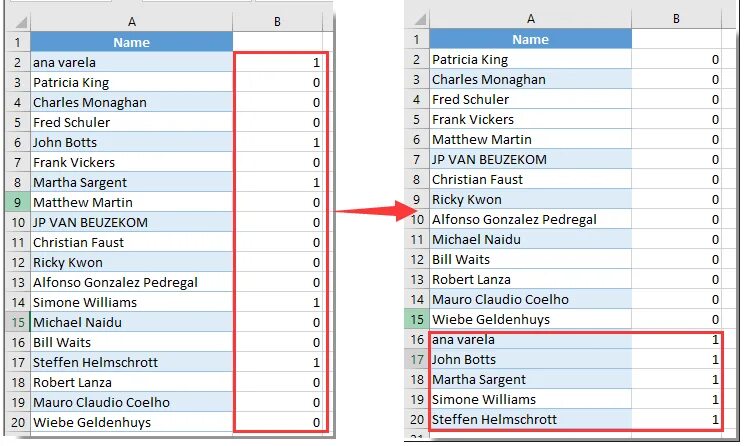Select 'John Botts' cell in right sheet
This screenshot has width=747, height=446.
(530, 359)
